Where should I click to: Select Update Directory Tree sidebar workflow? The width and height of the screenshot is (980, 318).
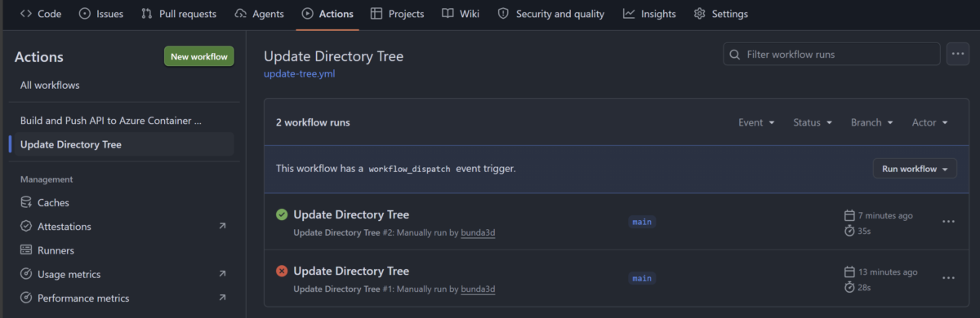pyautogui.click(x=124, y=144)
